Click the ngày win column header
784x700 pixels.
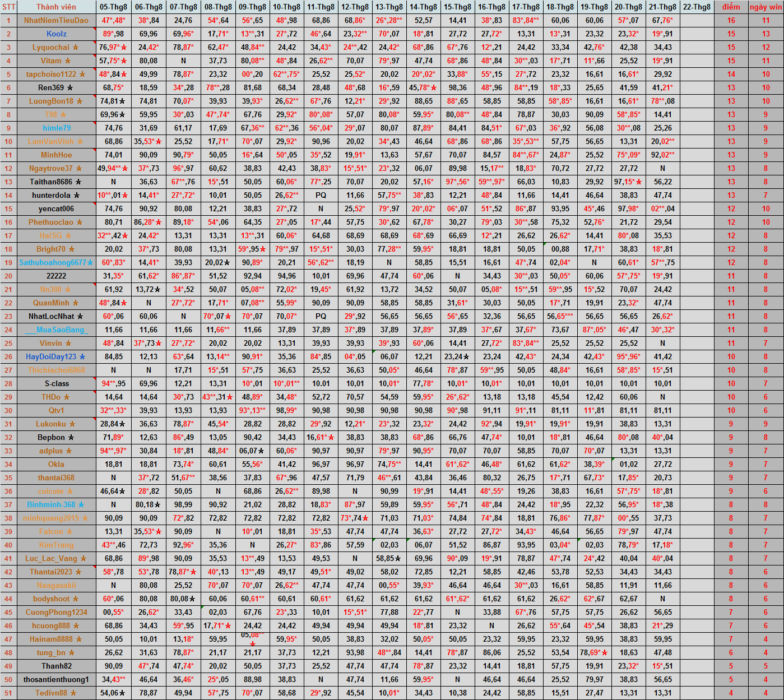coord(766,7)
